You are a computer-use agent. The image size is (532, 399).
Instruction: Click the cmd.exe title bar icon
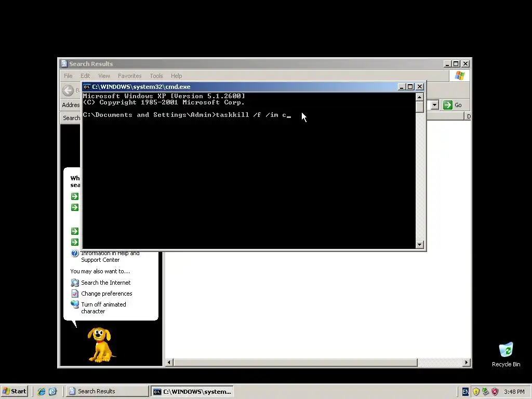coord(87,87)
